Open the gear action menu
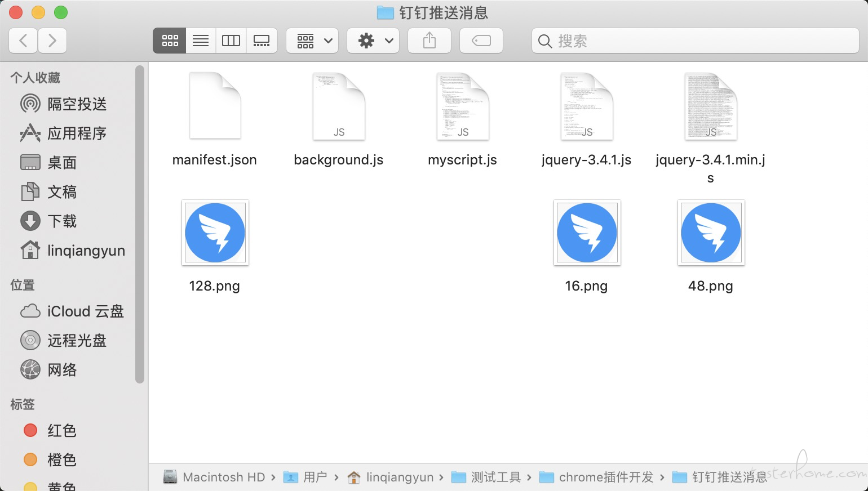The height and width of the screenshot is (491, 868). click(373, 41)
